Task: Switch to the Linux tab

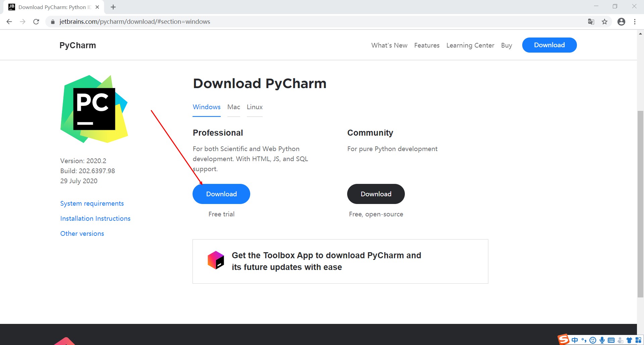Action: (x=255, y=107)
